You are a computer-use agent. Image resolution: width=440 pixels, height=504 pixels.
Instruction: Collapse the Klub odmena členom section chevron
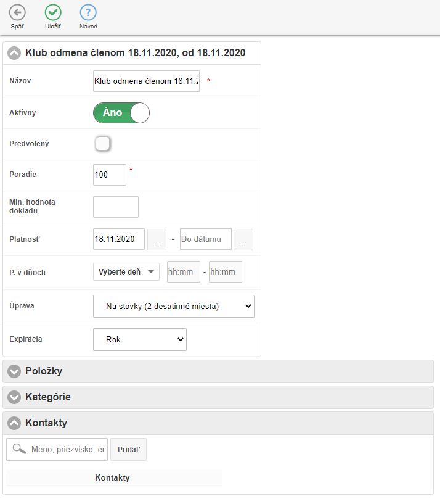pyautogui.click(x=15, y=53)
